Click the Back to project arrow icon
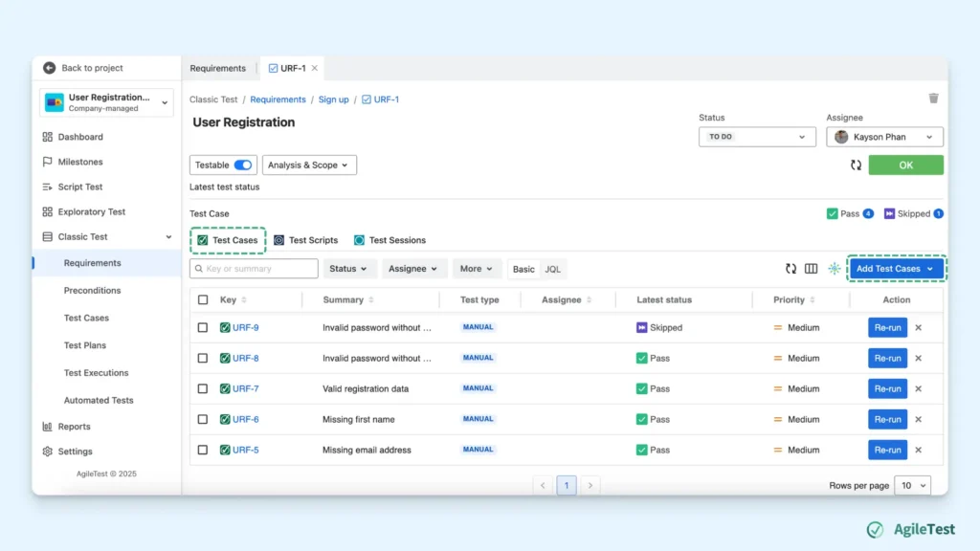This screenshot has width=980, height=551. [x=50, y=68]
